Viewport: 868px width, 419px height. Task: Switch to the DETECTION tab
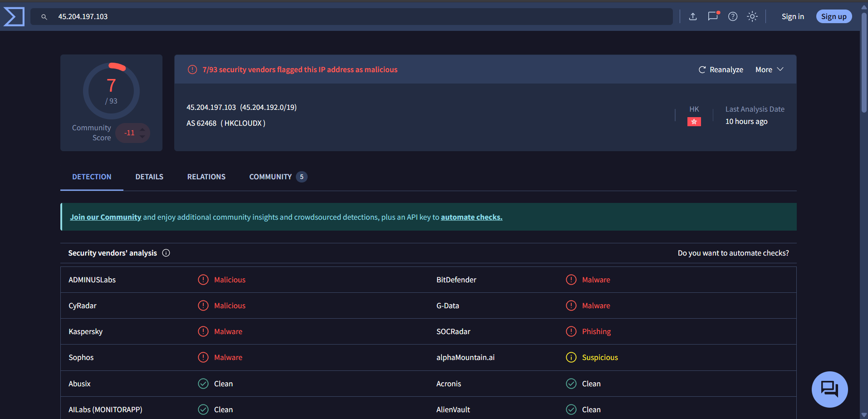[92, 177]
